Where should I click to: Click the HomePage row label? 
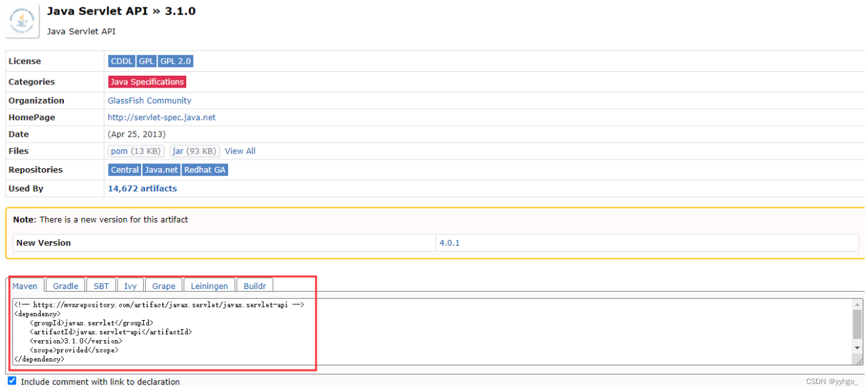[x=32, y=117]
